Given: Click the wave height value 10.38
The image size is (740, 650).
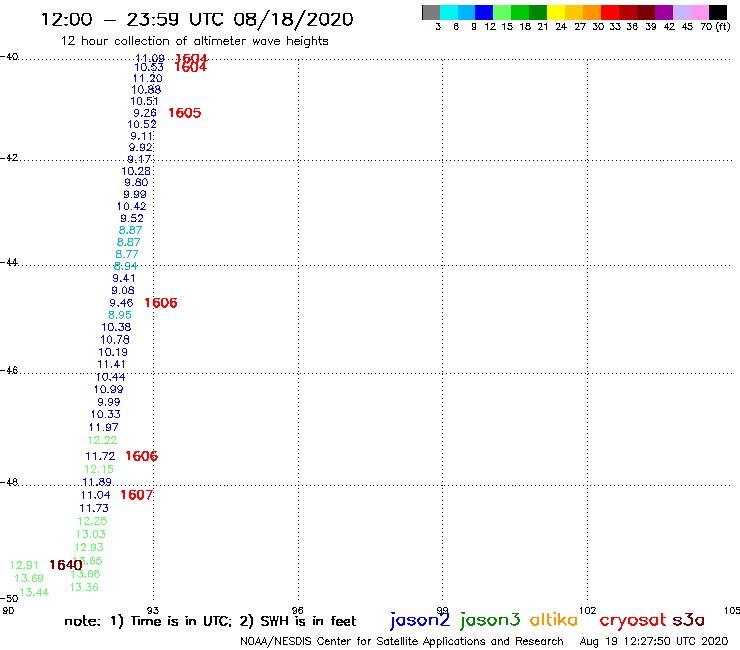Looking at the screenshot, I should 116,327.
